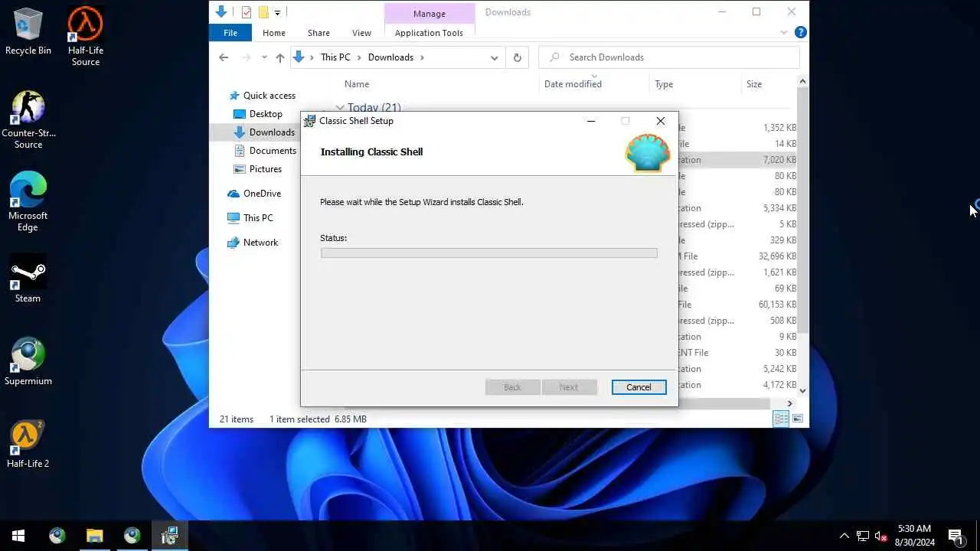Open Explorer help with the question mark
The width and height of the screenshot is (980, 551).
pos(801,32)
